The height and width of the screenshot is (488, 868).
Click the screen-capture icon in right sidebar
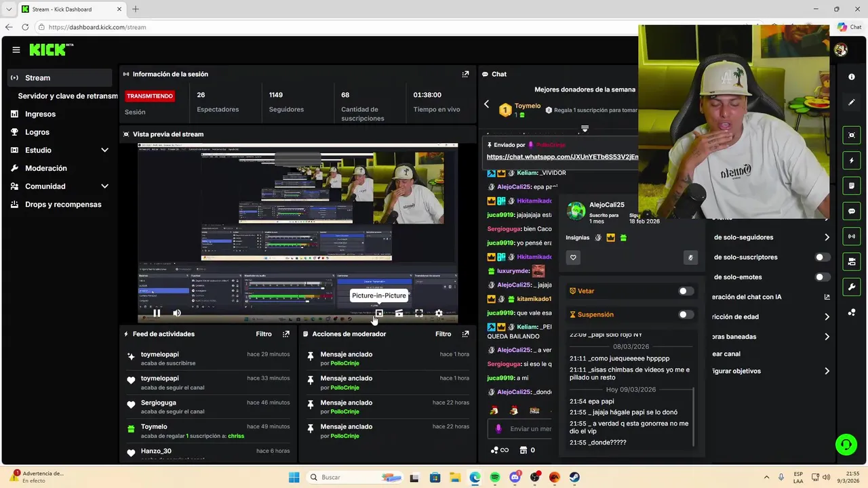click(x=852, y=135)
